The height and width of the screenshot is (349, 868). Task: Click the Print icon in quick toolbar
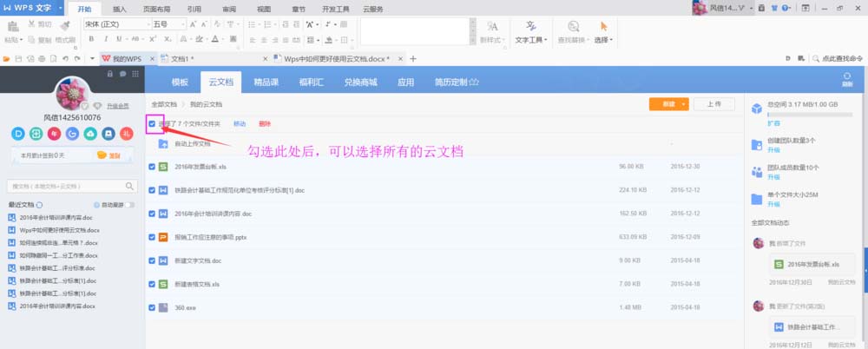42,59
